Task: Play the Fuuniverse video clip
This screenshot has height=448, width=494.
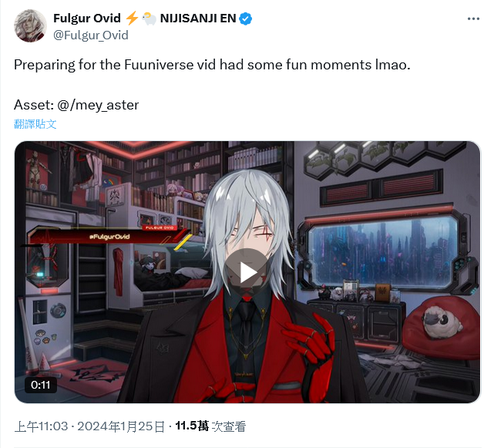Action: click(x=247, y=272)
